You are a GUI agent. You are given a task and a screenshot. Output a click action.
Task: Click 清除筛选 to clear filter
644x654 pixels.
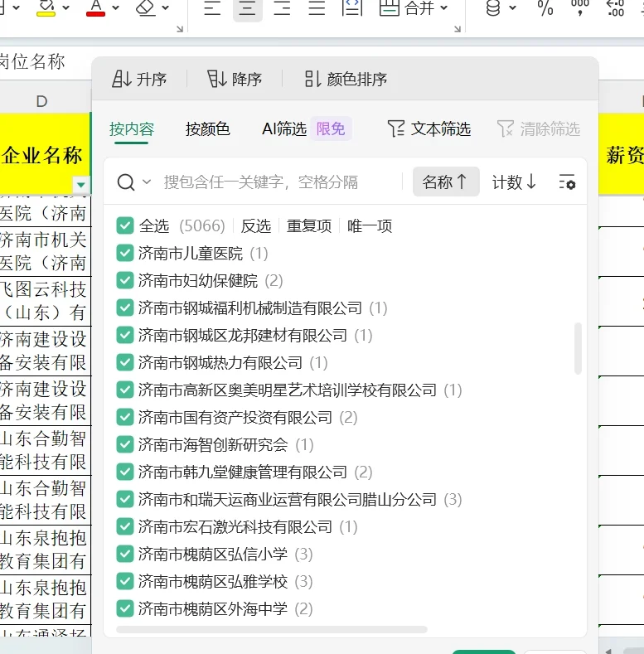pyautogui.click(x=539, y=128)
